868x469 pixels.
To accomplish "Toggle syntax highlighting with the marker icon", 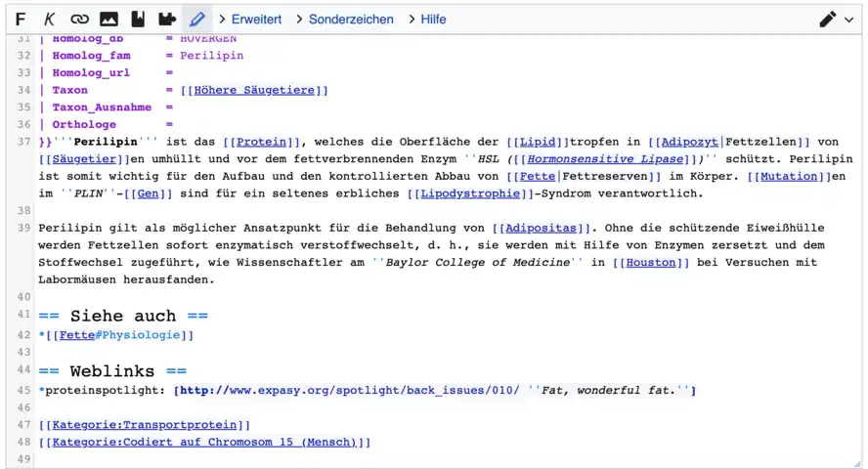I will [197, 20].
